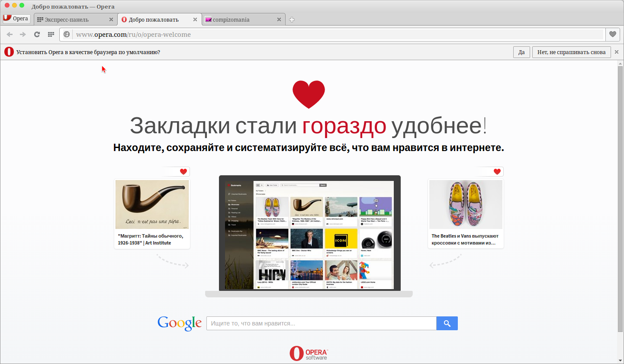The width and height of the screenshot is (624, 364).
Task: Click the site info globe icon
Action: click(67, 35)
